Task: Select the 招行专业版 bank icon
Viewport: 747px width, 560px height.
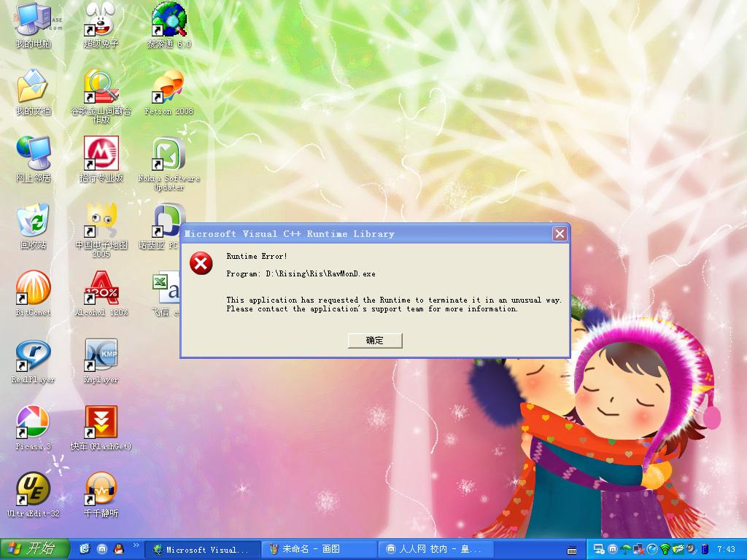Action: tap(101, 160)
